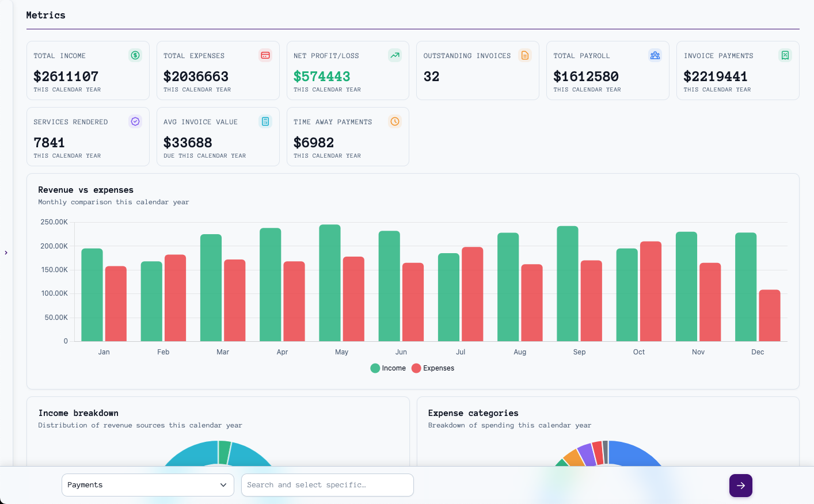814x504 pixels.
Task: Toggle Income in the chart legend
Action: (387, 368)
